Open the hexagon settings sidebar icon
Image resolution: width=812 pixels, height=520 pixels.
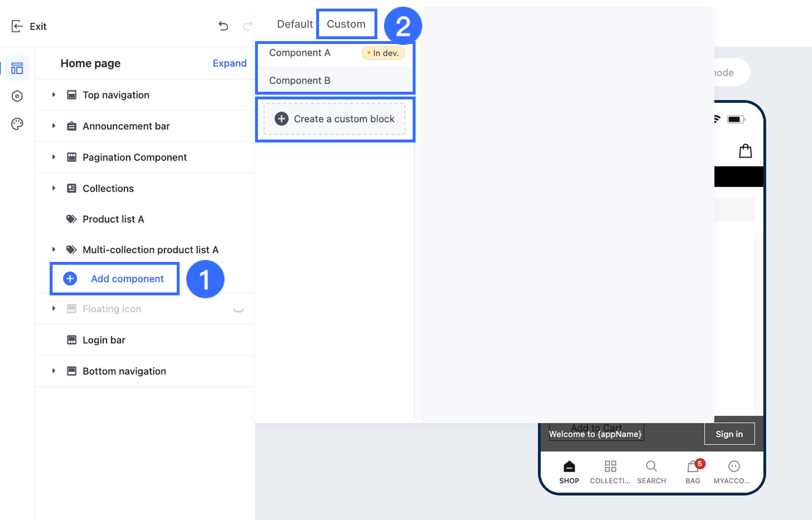click(17, 96)
